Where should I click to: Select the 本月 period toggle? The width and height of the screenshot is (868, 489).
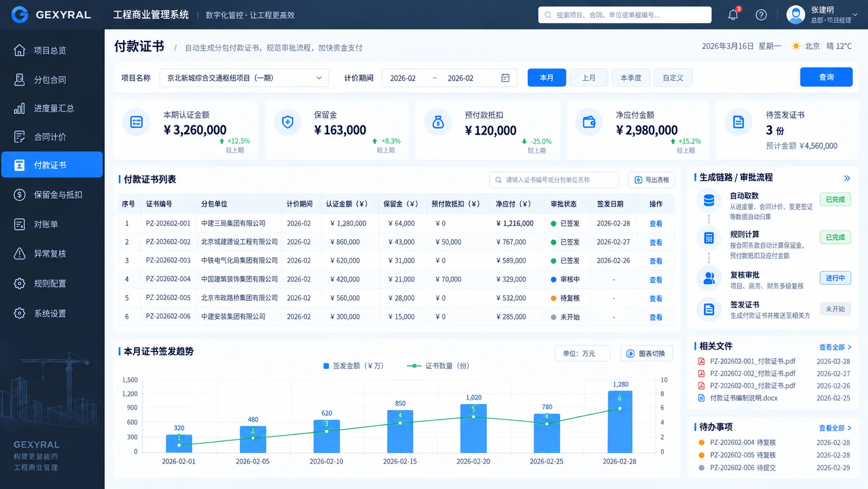point(547,77)
